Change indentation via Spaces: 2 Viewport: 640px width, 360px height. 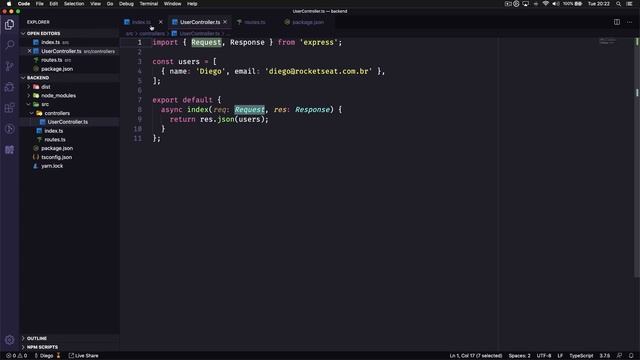519,356
